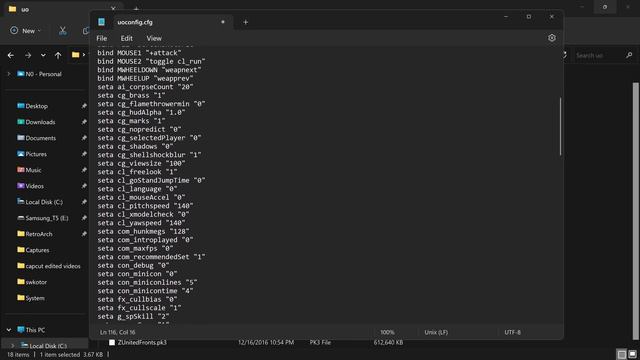Viewport: 640px width, 360px height.
Task: Open Samsung_T5 (E:) drive
Action: pyautogui.click(x=47, y=218)
